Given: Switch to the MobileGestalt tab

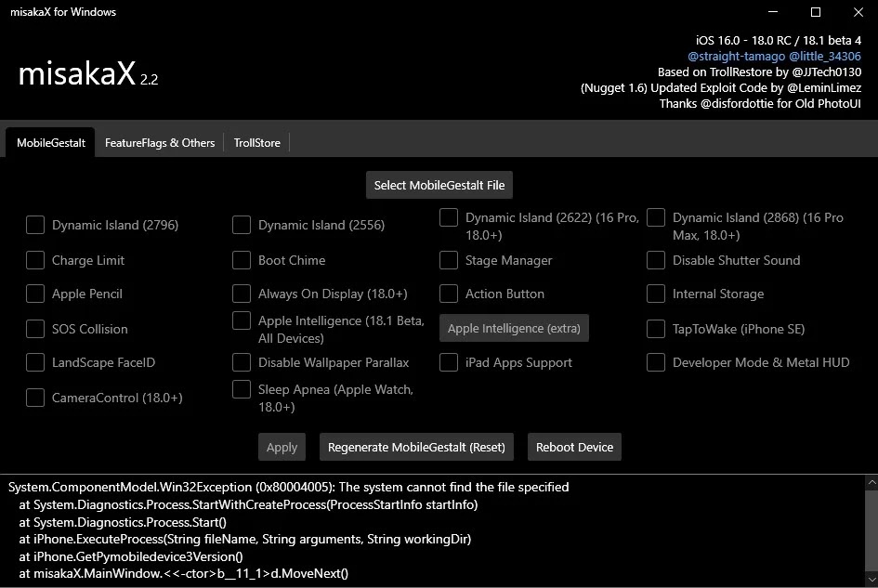Looking at the screenshot, I should pos(51,143).
